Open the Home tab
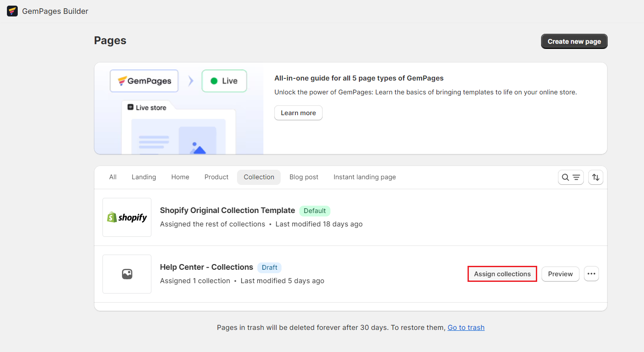Image resolution: width=644 pixels, height=352 pixels. (x=180, y=177)
